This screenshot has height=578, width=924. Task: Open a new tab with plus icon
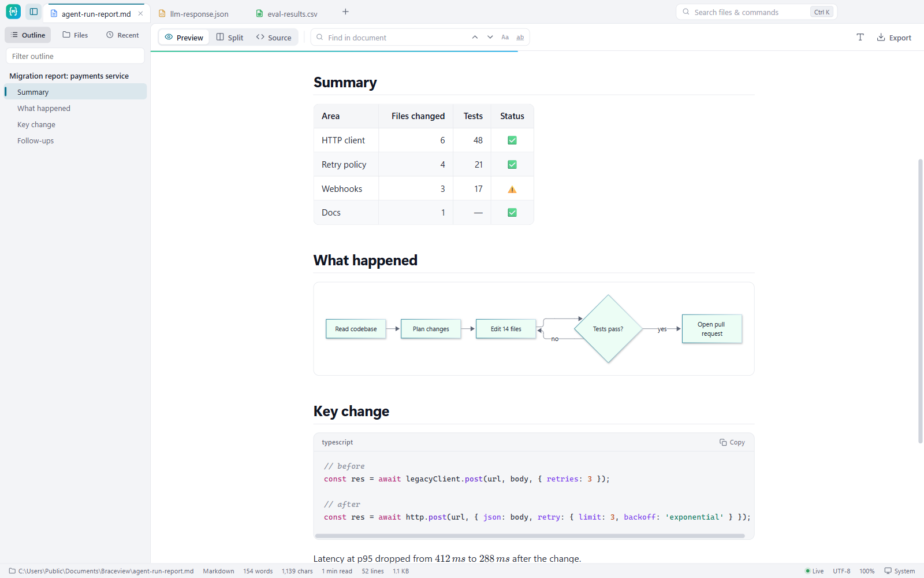pyautogui.click(x=345, y=12)
